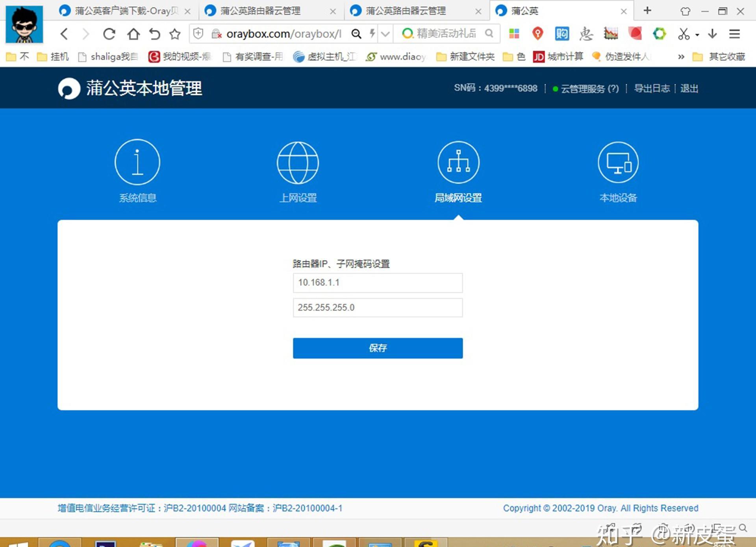Screen dimensions: 756x547
Task: Click 退出 to log out
Action: tap(689, 88)
